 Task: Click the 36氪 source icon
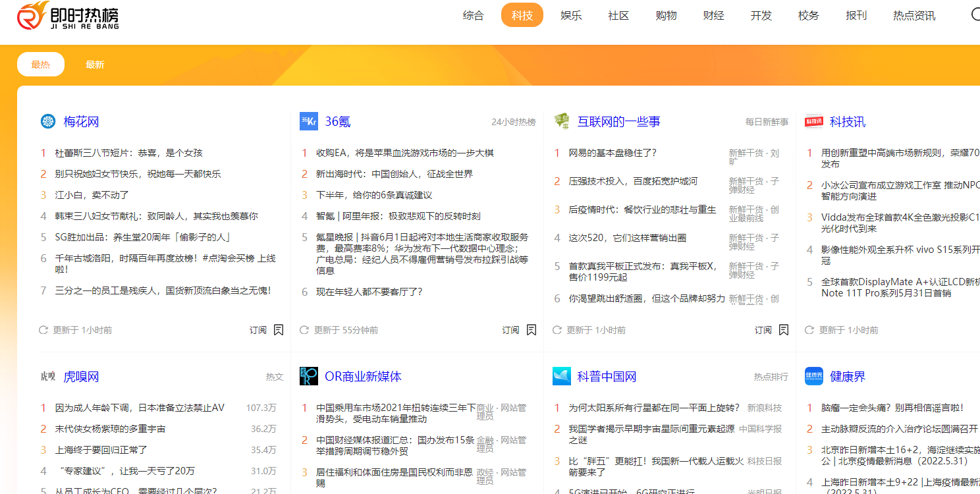coord(309,121)
